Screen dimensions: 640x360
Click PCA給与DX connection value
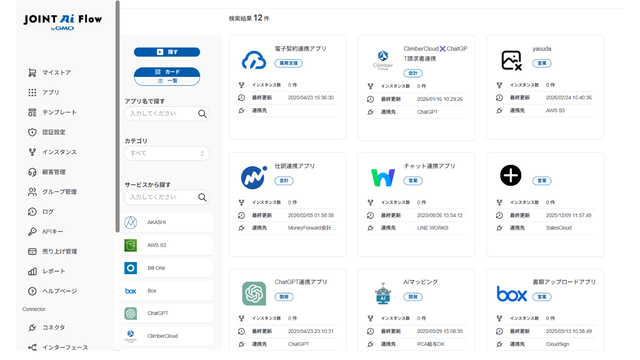click(x=431, y=344)
